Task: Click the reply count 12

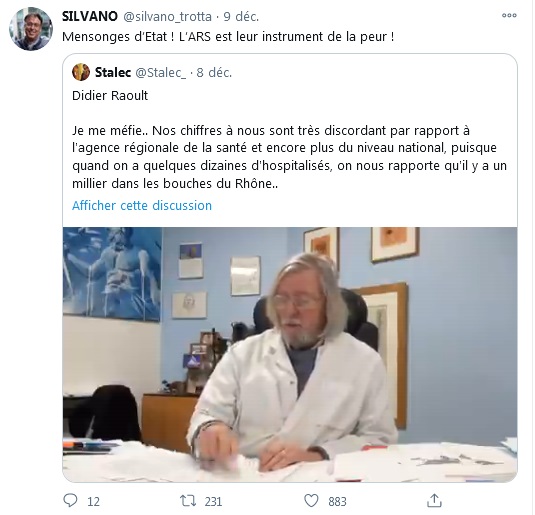Action: click(93, 501)
